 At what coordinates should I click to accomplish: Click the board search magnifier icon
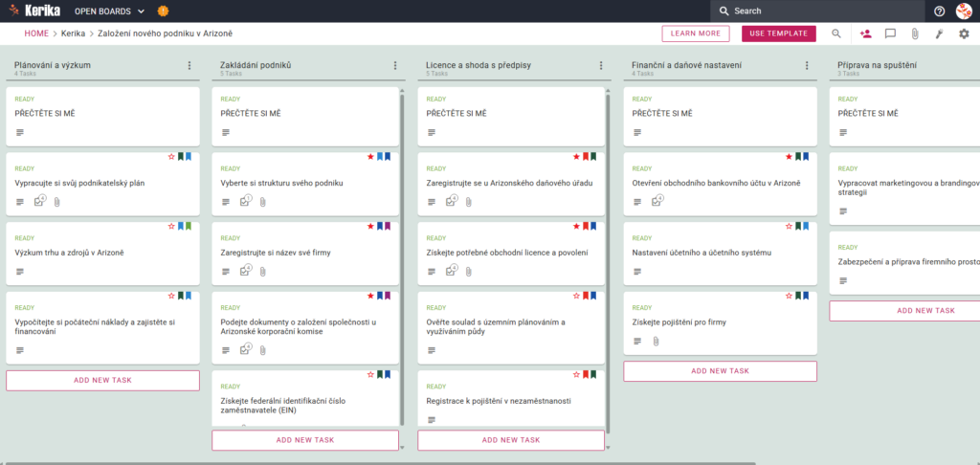[x=836, y=33]
